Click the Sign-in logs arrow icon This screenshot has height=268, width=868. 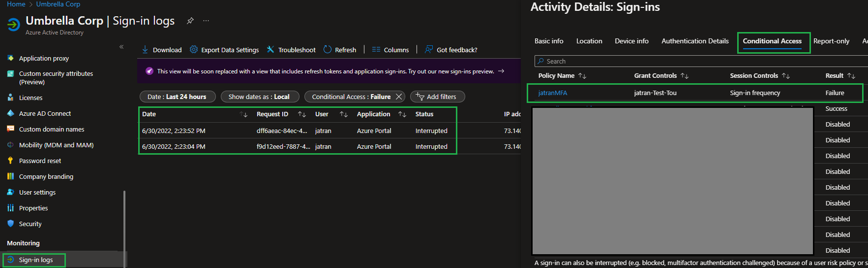[10, 260]
